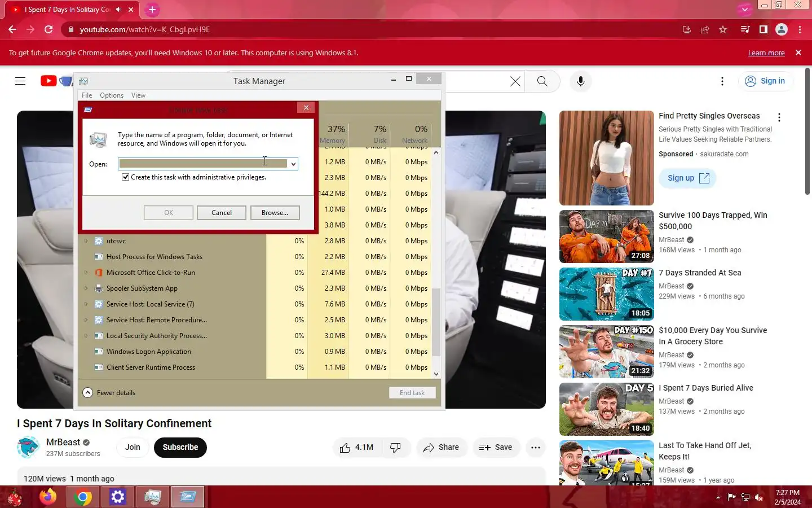Open YouTube settings three-dot menu near Sign in
This screenshot has height=508, width=812.
tap(722, 81)
